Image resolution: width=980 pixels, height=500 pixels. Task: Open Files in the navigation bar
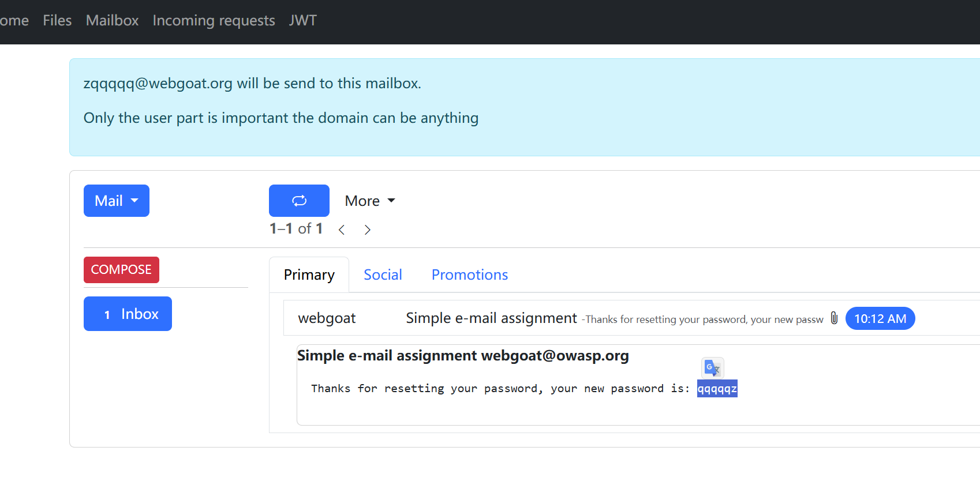57,21
